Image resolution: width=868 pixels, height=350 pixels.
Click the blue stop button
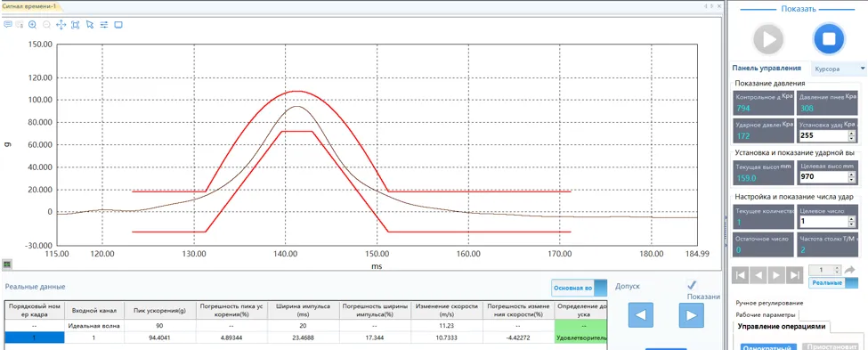point(828,39)
